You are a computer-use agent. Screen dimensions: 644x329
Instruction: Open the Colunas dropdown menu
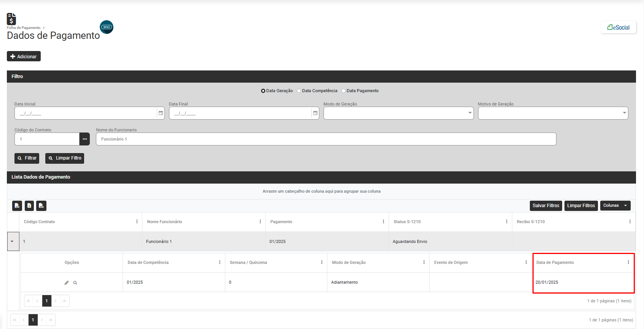click(615, 206)
